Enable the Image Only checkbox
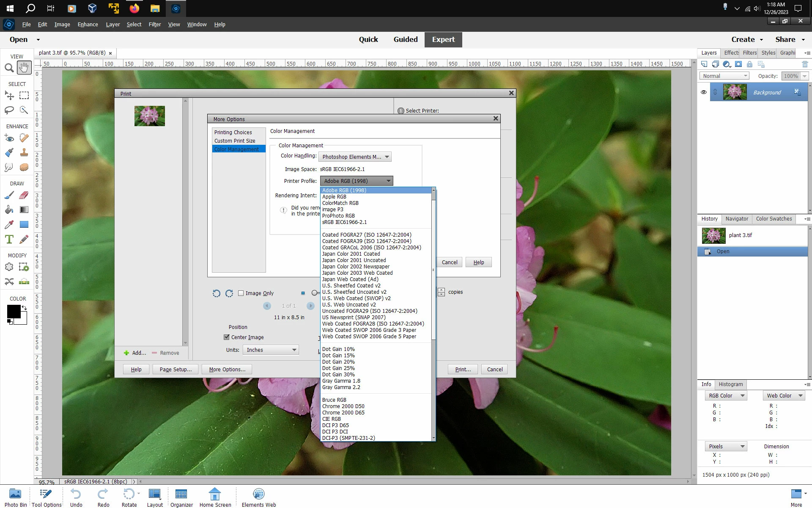This screenshot has width=812, height=508. 241,293
